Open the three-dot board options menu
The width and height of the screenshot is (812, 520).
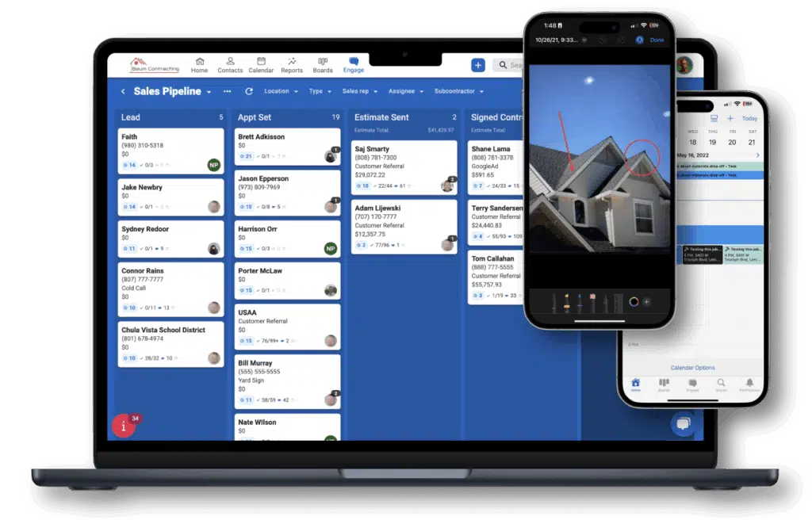click(x=228, y=91)
